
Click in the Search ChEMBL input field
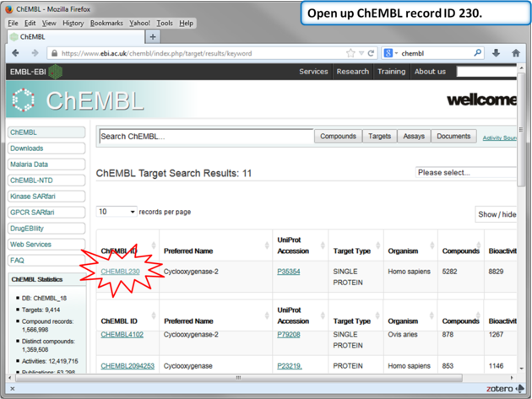pyautogui.click(x=205, y=136)
